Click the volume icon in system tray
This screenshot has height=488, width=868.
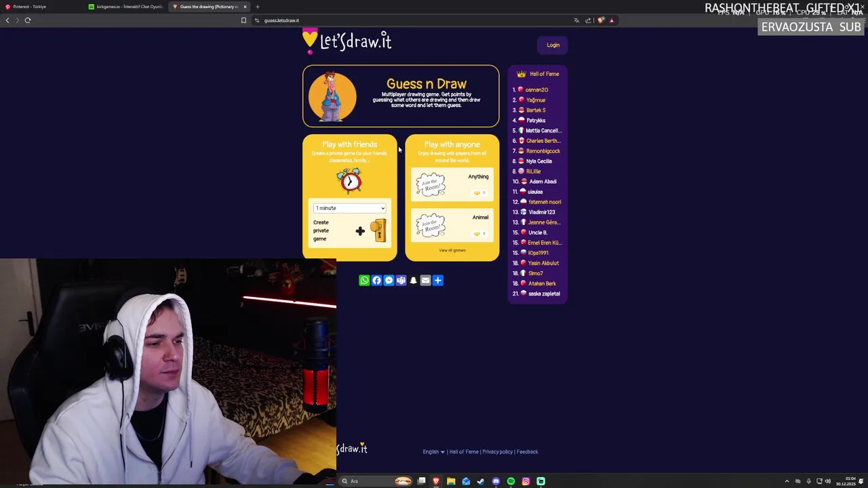[827, 481]
